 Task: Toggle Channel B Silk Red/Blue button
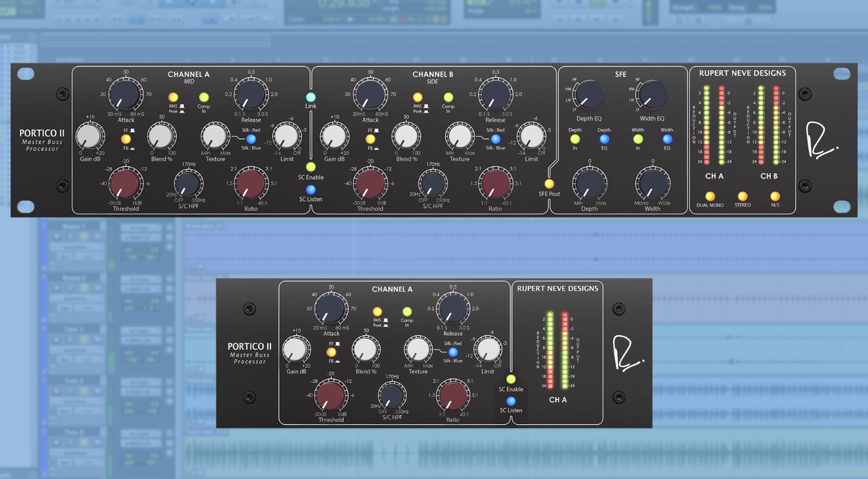[495, 139]
